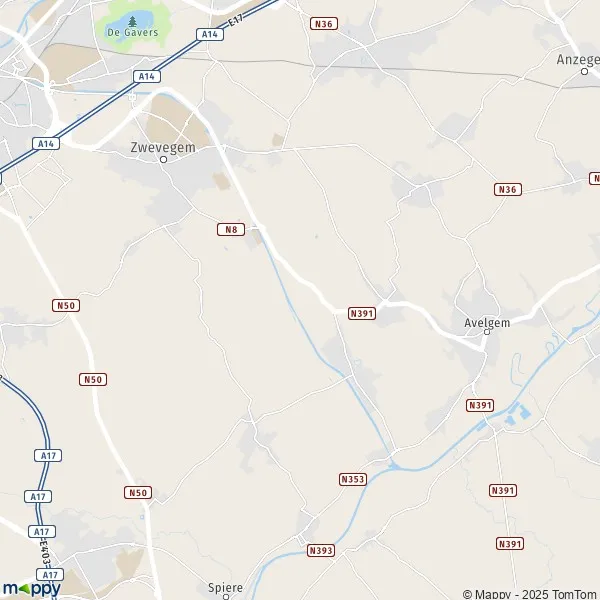Viewport: 600px width, 600px height.
Task: Click the N50 shield nearest Spiere
Action: coord(138,492)
